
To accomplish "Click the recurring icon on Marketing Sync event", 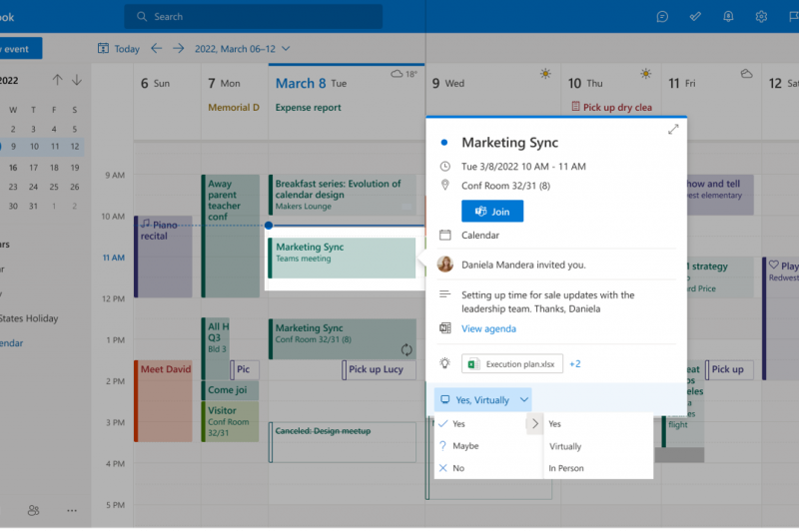I will coord(406,349).
